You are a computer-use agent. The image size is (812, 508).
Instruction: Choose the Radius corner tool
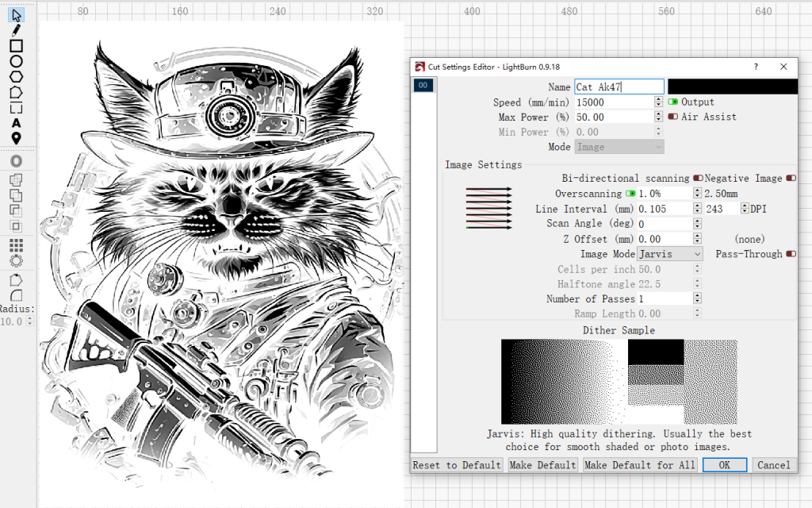[16, 295]
